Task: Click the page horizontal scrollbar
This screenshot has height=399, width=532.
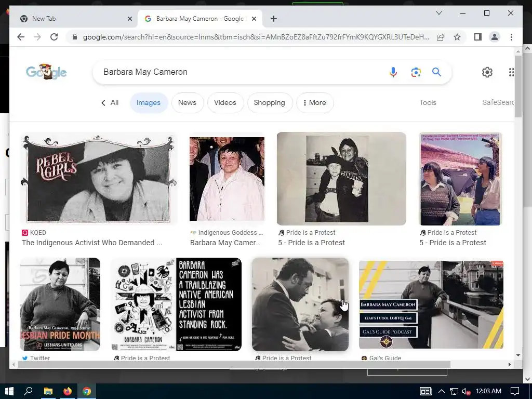Action: (x=234, y=364)
